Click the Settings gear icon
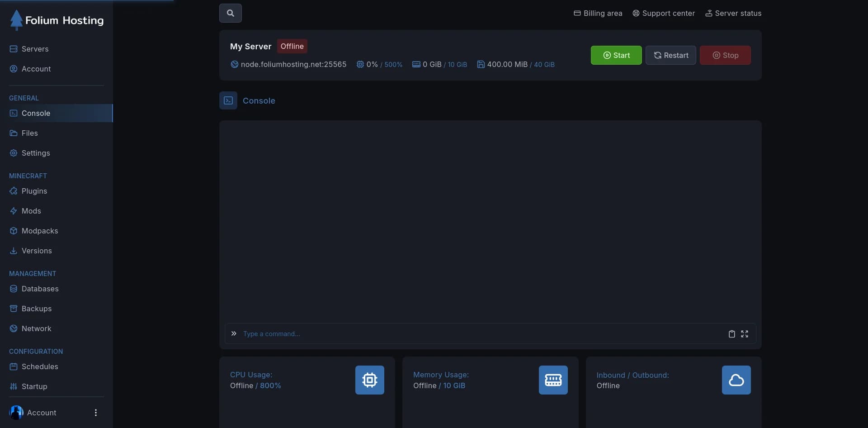868x428 pixels. (14, 153)
